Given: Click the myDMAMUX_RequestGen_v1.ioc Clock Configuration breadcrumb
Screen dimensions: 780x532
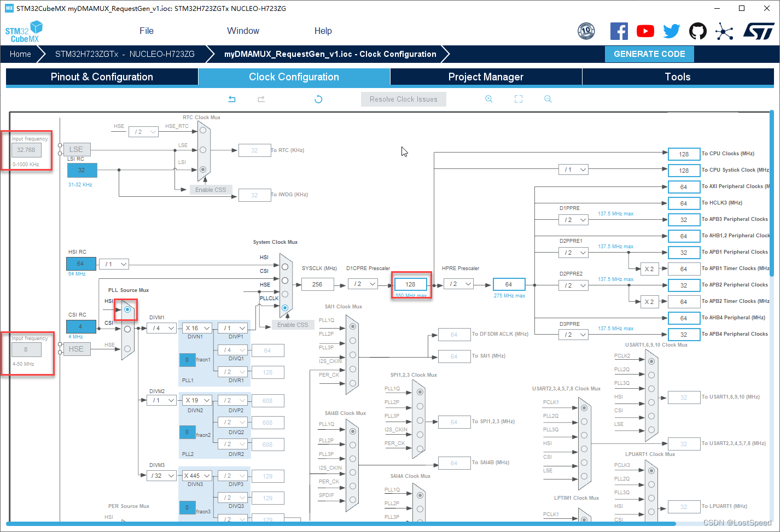Looking at the screenshot, I should coord(330,54).
